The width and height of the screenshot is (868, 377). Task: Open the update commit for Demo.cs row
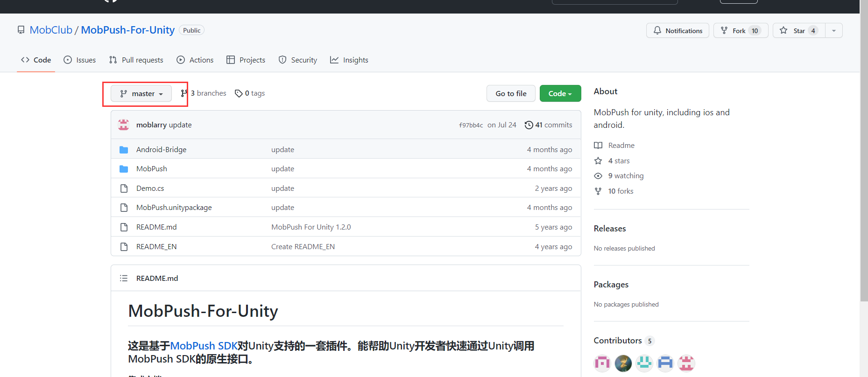pyautogui.click(x=282, y=188)
